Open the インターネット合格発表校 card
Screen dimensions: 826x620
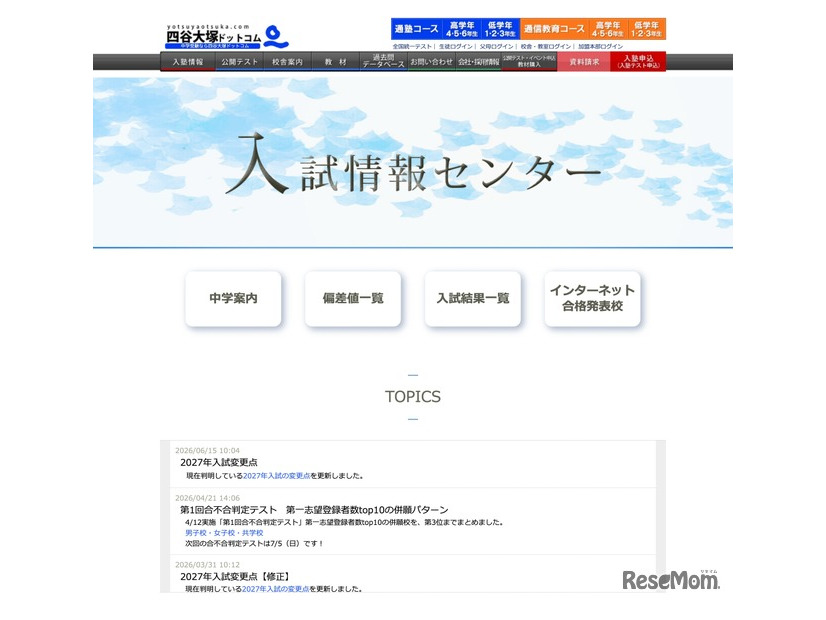pyautogui.click(x=592, y=299)
